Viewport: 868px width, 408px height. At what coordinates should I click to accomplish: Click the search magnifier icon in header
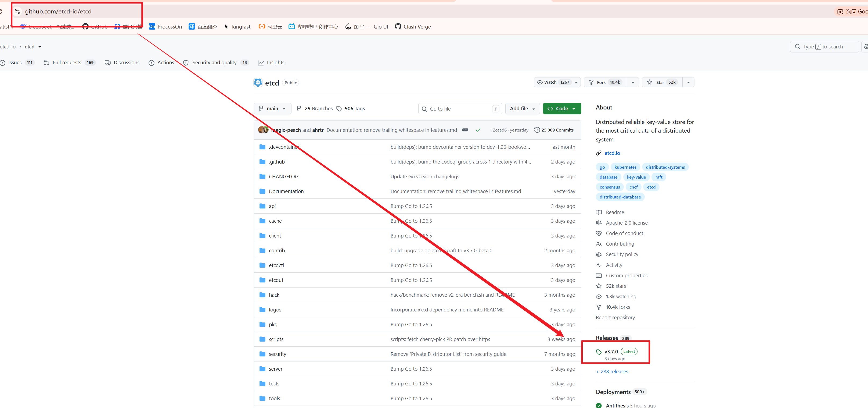point(797,47)
